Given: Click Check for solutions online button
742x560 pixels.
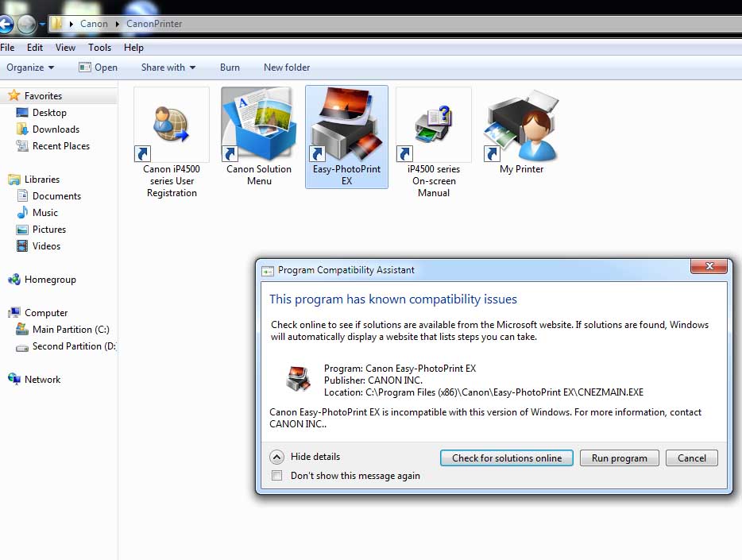Looking at the screenshot, I should (507, 458).
